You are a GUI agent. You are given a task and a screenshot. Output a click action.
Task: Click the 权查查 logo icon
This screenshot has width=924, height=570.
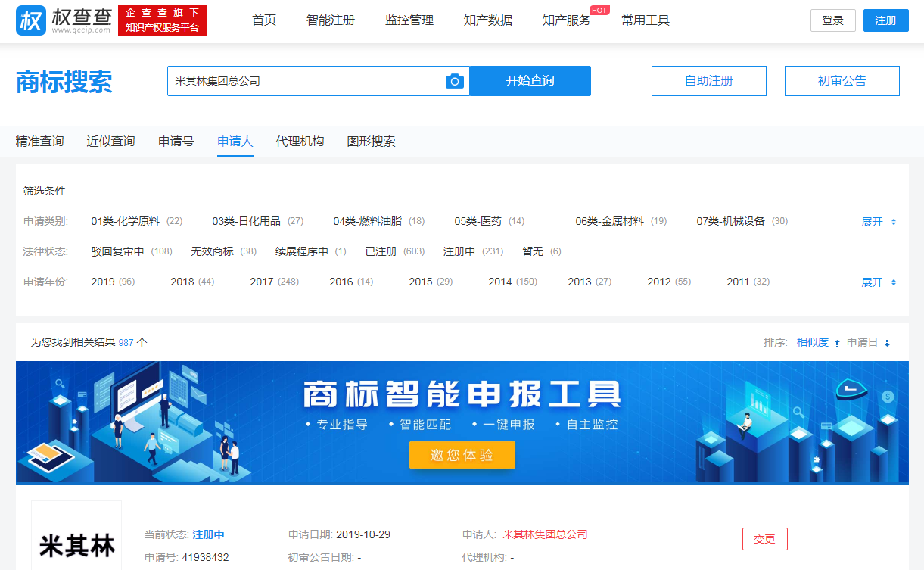[31, 20]
